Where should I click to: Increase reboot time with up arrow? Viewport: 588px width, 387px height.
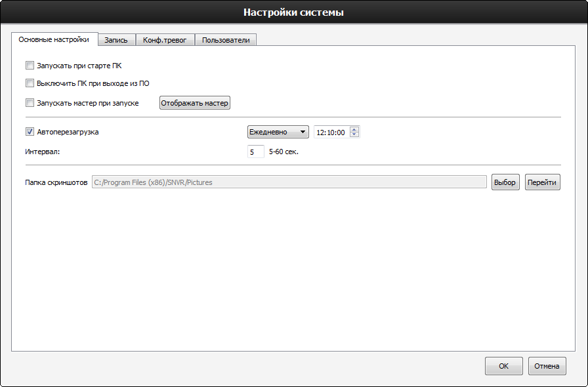click(354, 129)
